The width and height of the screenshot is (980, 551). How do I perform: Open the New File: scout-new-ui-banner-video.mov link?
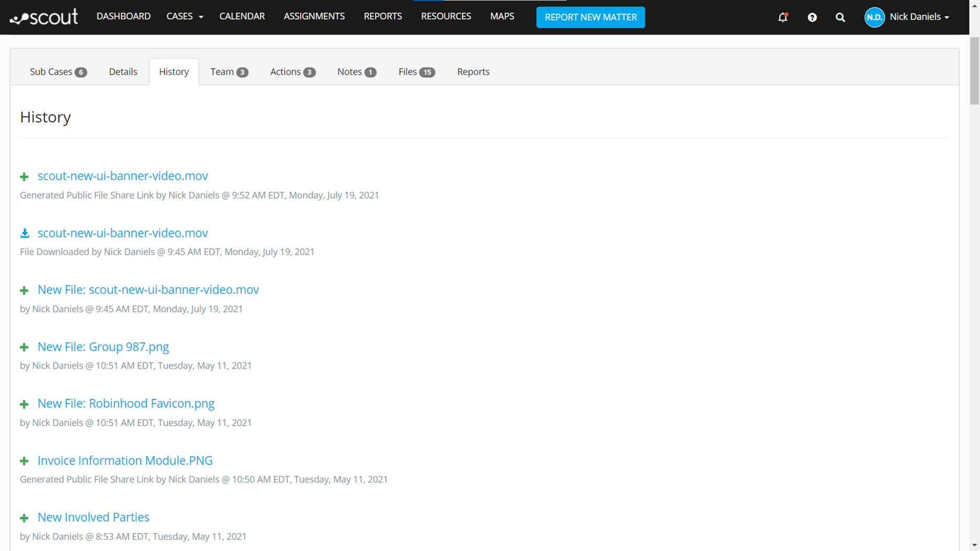[148, 290]
